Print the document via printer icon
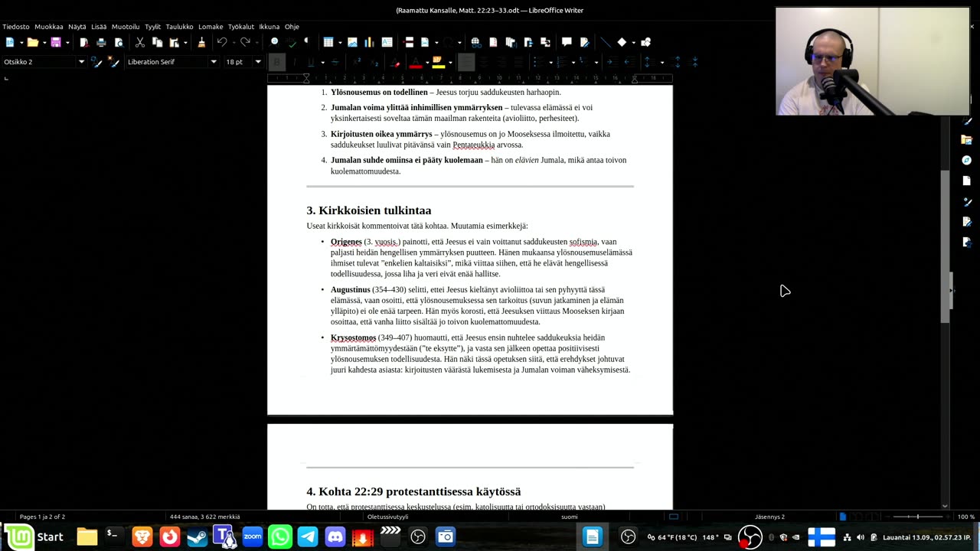980x551 pixels. click(x=100, y=42)
